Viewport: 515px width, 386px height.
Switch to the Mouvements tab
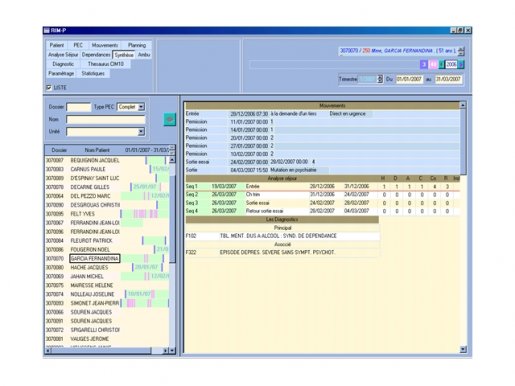pyautogui.click(x=105, y=45)
